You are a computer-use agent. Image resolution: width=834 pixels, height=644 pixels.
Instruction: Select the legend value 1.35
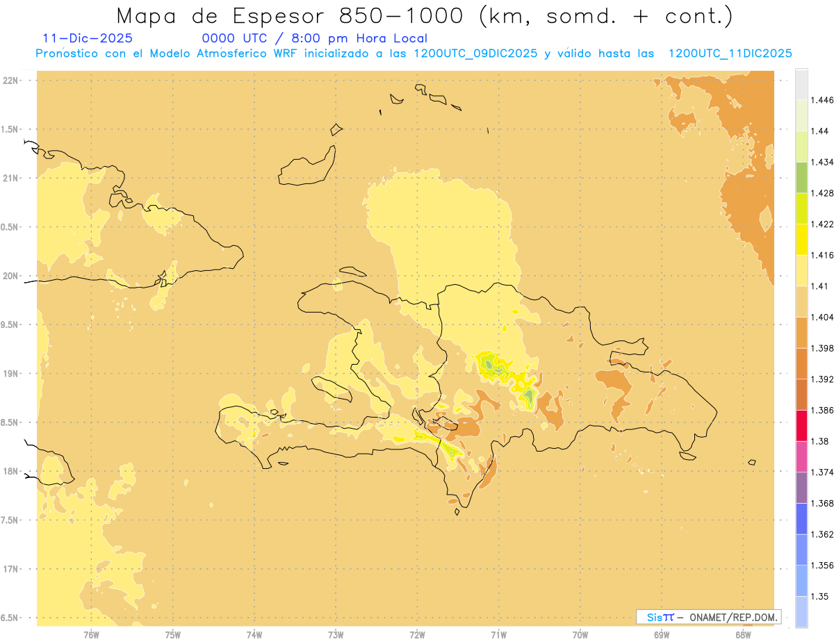point(820,597)
